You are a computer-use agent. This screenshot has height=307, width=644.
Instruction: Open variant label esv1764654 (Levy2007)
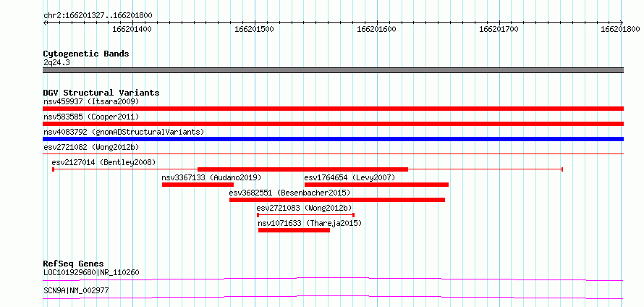(349, 177)
